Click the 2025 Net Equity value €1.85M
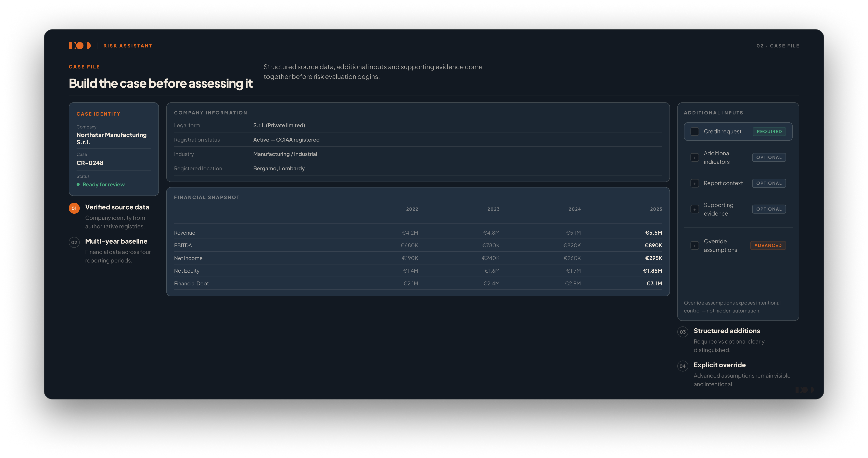Image resolution: width=868 pixels, height=458 pixels. click(x=652, y=271)
